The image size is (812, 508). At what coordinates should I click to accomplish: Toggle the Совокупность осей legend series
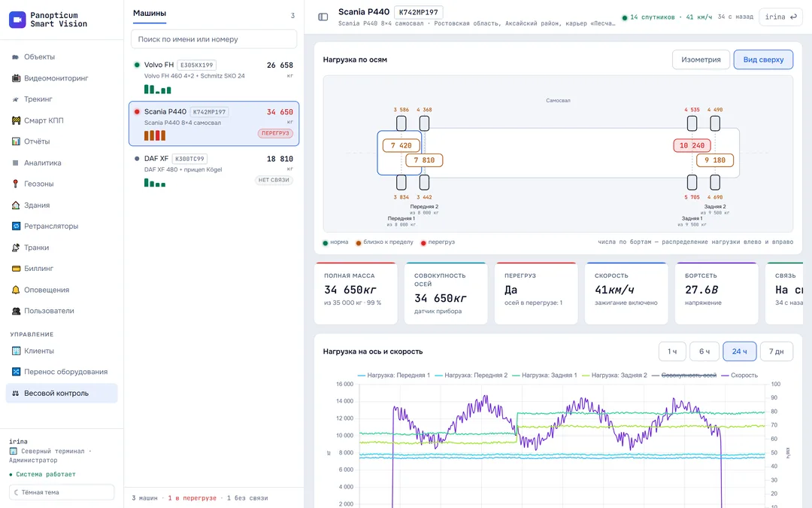tap(684, 376)
